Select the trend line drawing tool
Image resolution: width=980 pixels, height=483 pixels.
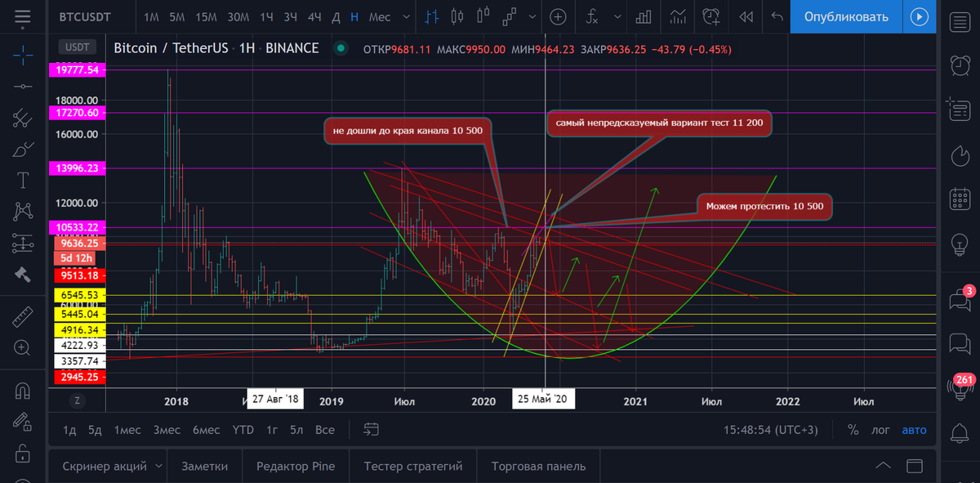click(x=22, y=86)
